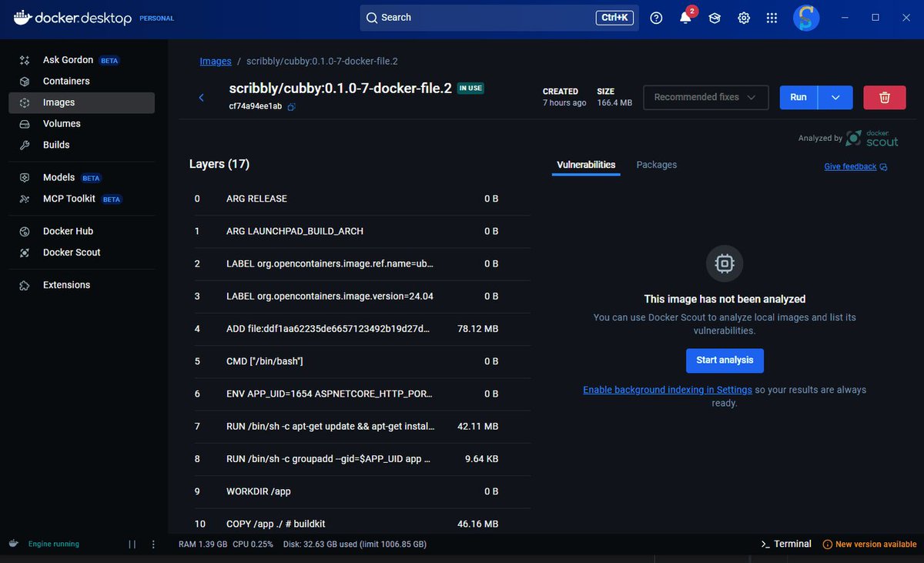Click New version available notice
Image resolution: width=924 pixels, height=563 pixels.
tap(869, 545)
